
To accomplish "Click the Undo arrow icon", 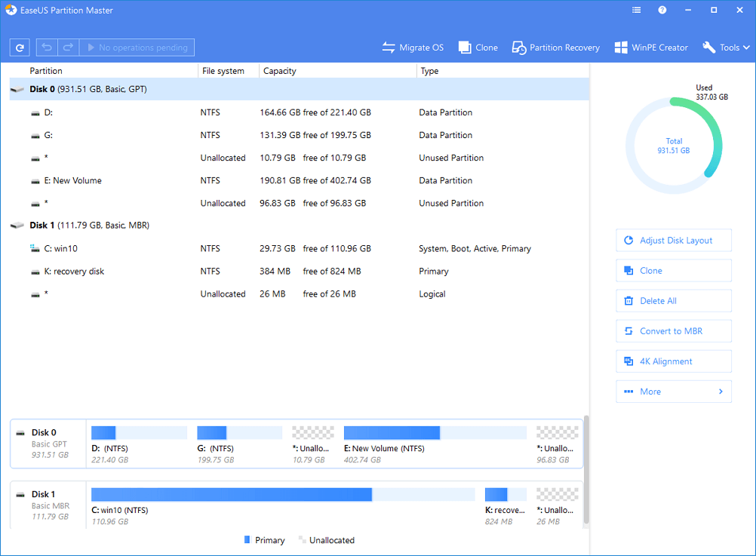I will 47,48.
